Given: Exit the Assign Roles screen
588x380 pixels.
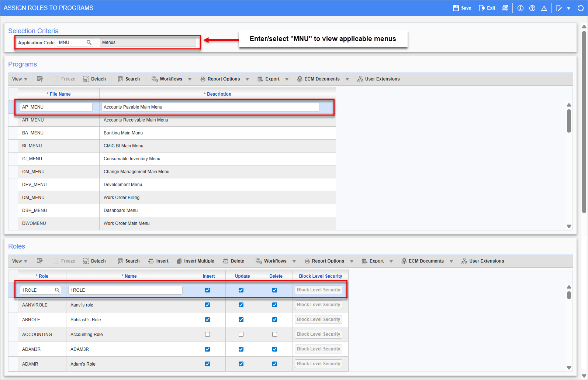Looking at the screenshot, I should click(x=487, y=8).
